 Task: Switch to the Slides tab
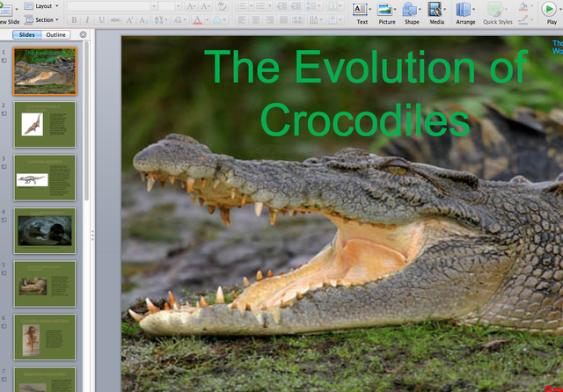(27, 35)
